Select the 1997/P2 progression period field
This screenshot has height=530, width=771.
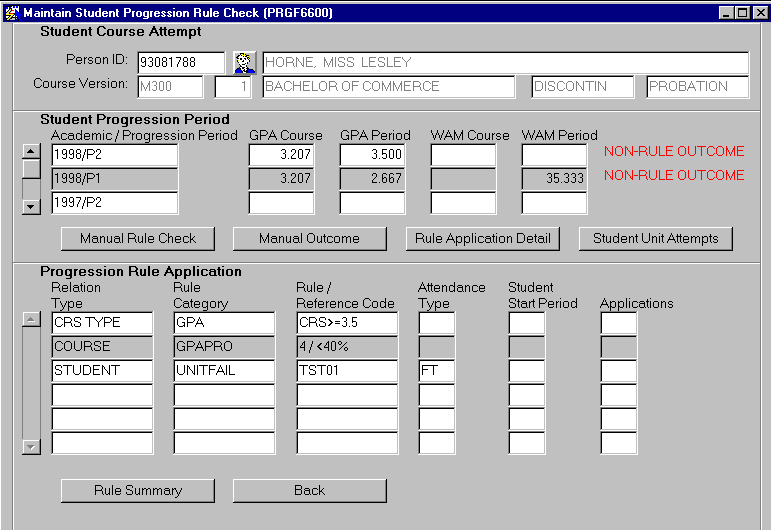[114, 203]
